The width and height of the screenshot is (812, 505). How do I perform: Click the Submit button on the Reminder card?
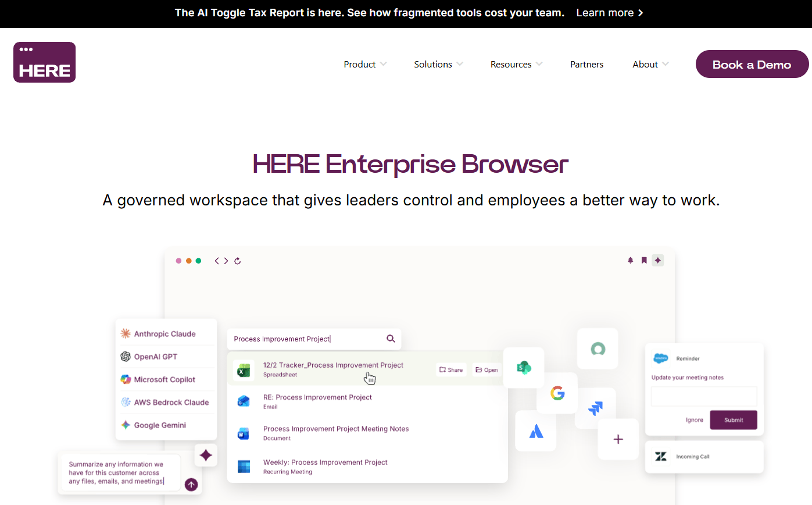coord(734,420)
